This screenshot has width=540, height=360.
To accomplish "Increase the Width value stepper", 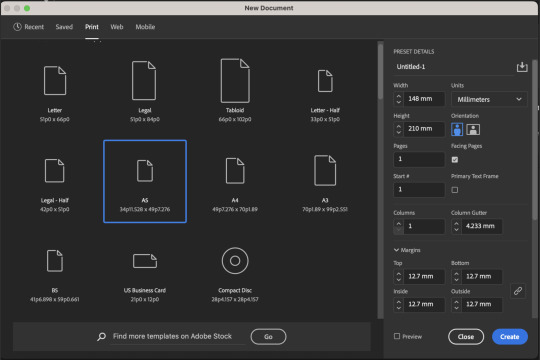I will pos(398,96).
